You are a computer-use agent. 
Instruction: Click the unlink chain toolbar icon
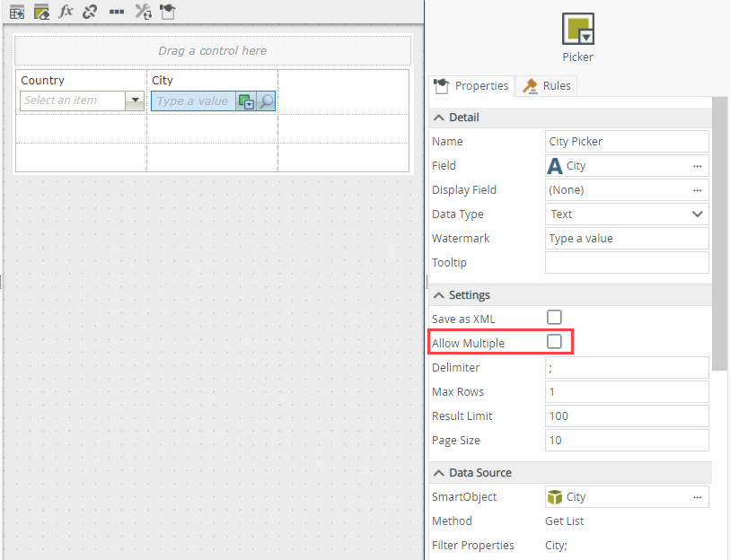click(x=90, y=12)
